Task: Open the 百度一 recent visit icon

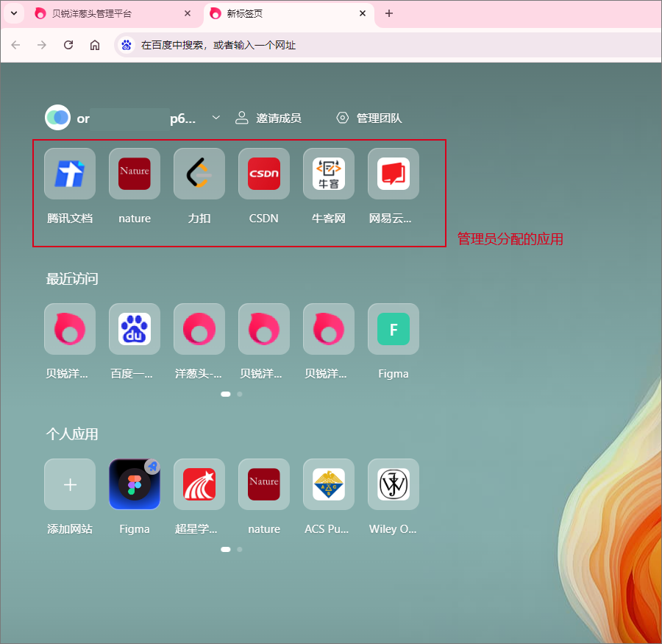Action: (135, 329)
